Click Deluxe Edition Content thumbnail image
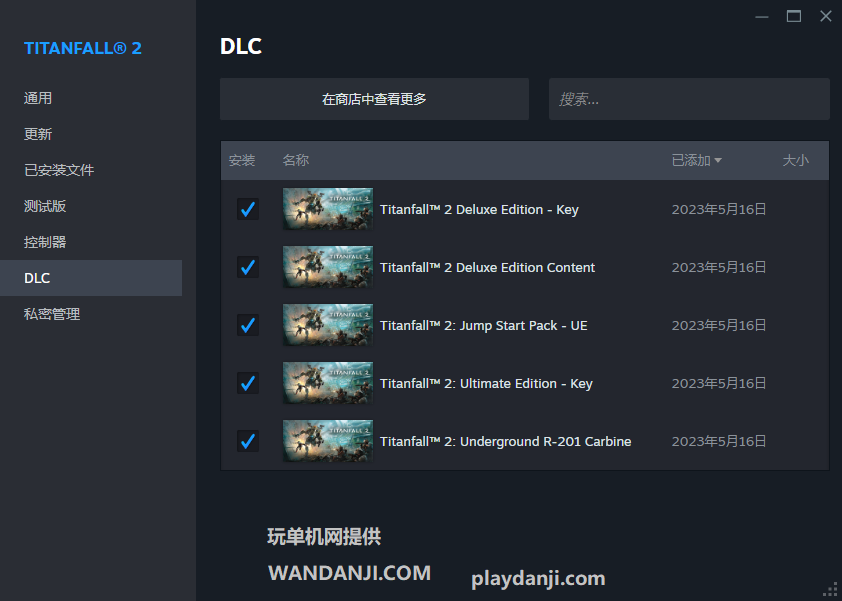The width and height of the screenshot is (842, 601). coord(328,267)
